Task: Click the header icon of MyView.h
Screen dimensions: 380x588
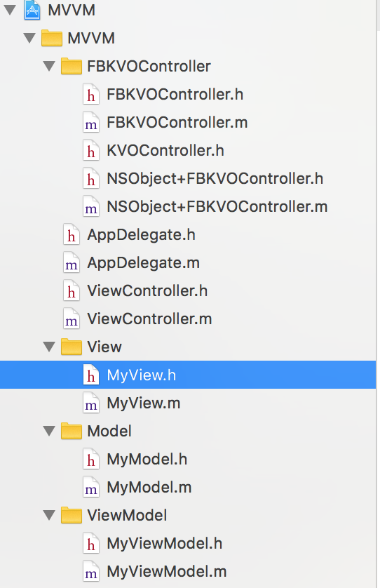Action: (91, 375)
